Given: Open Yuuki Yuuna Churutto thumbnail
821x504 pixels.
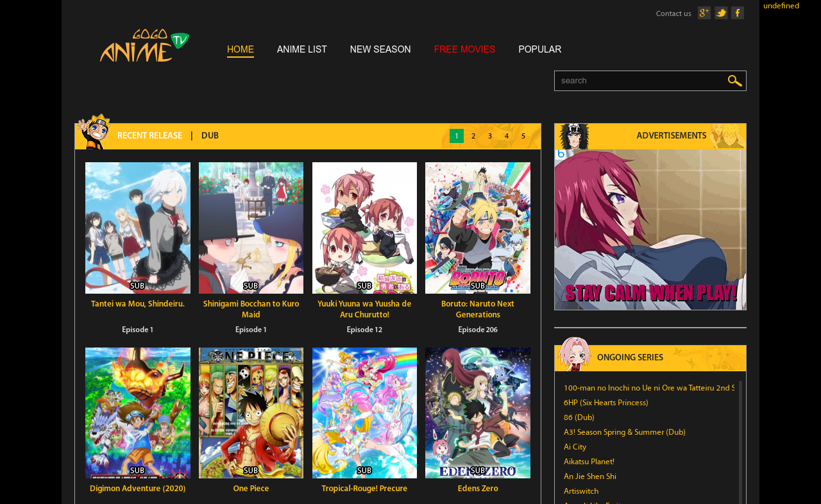Looking at the screenshot, I should click(364, 228).
